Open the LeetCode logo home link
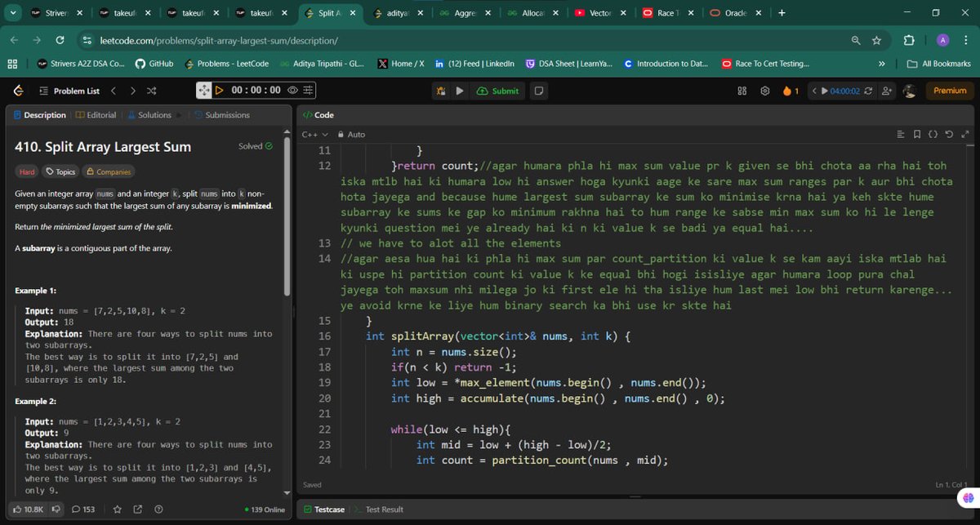The width and height of the screenshot is (980, 525). coord(18,91)
